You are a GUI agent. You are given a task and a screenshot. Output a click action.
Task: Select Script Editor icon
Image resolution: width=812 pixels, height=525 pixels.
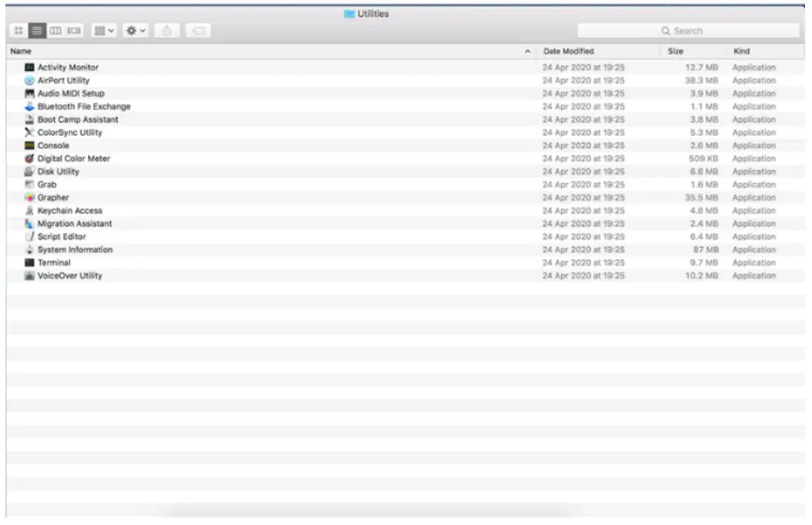[29, 236]
